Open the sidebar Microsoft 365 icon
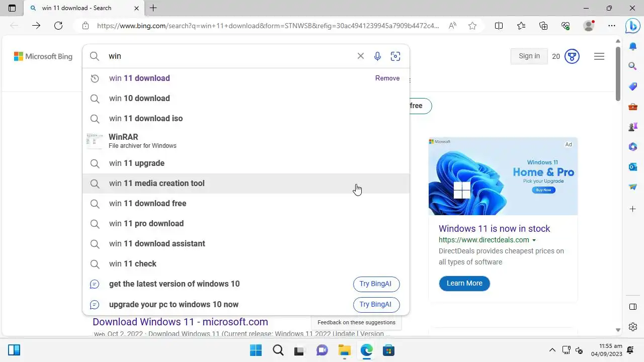 point(633,147)
